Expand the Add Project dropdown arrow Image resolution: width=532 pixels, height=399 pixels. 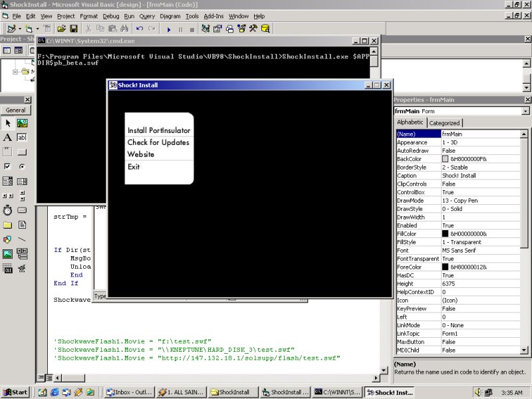point(19,29)
